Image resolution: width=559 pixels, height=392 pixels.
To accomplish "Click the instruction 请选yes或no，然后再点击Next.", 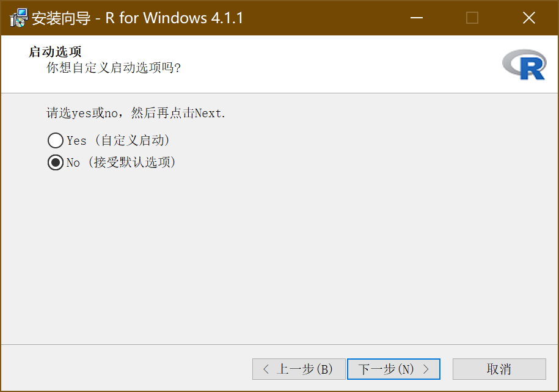I will coord(136,113).
